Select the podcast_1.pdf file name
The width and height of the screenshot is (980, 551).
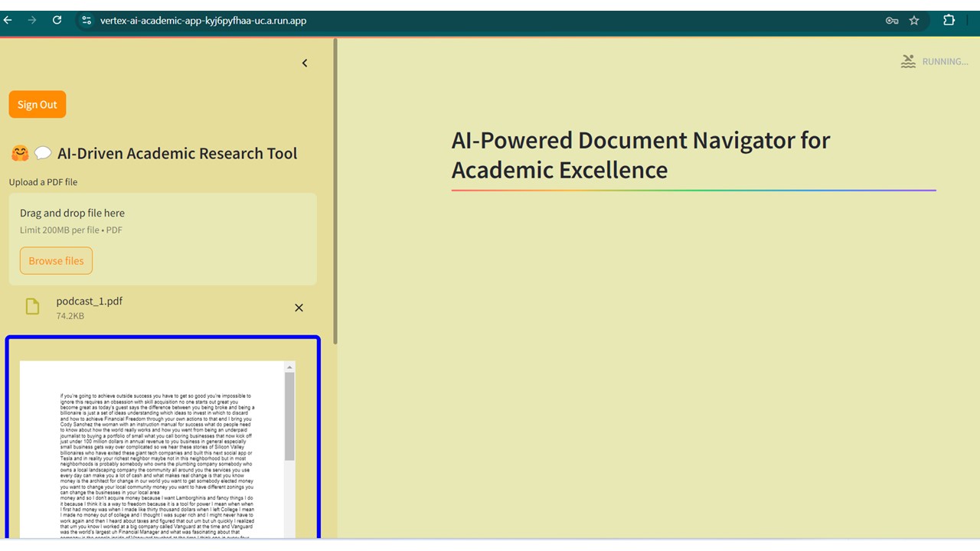coord(89,301)
